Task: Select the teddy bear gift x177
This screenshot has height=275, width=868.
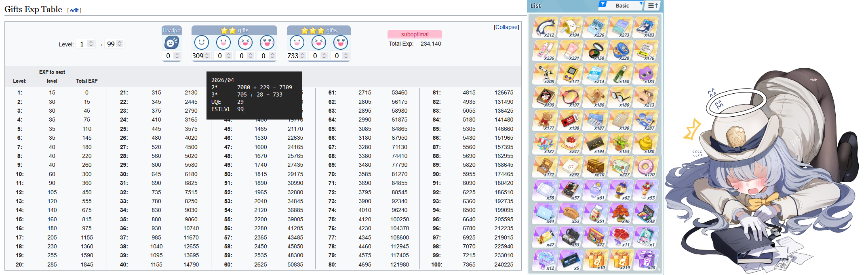Action: 545,121
